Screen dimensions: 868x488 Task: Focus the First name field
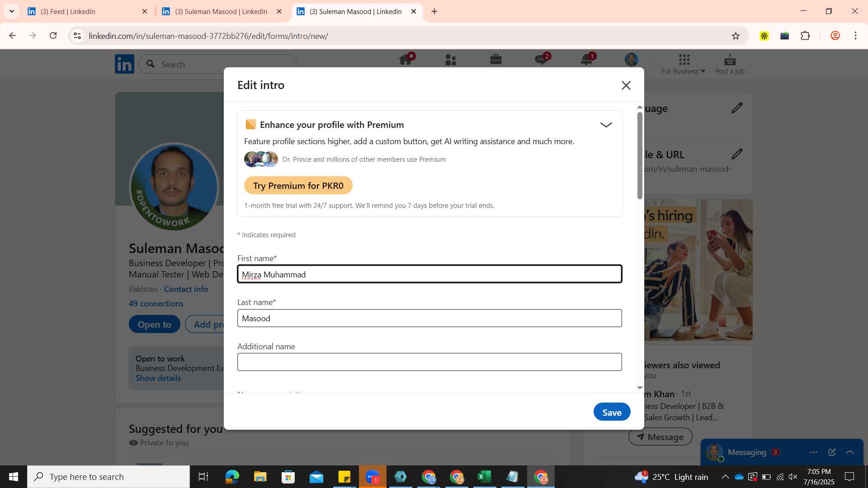pos(429,274)
